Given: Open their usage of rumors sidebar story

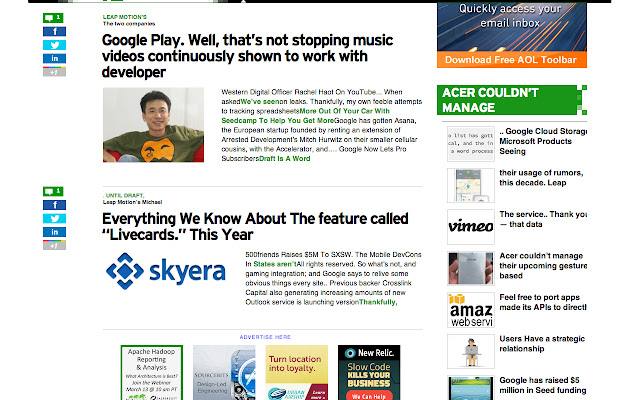Looking at the screenshot, I should pyautogui.click(x=541, y=178).
